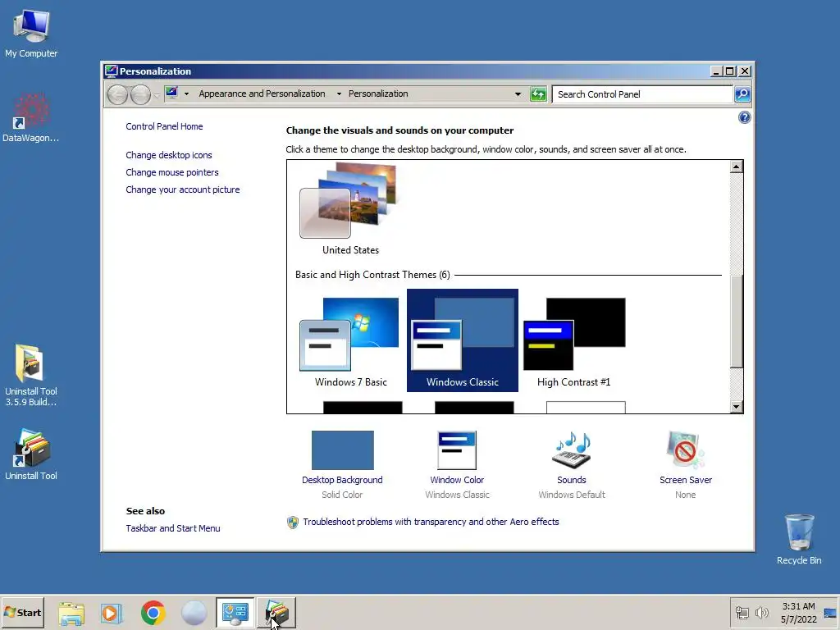
Task: Expand the arrow before Appearance and Personalization
Action: point(186,94)
